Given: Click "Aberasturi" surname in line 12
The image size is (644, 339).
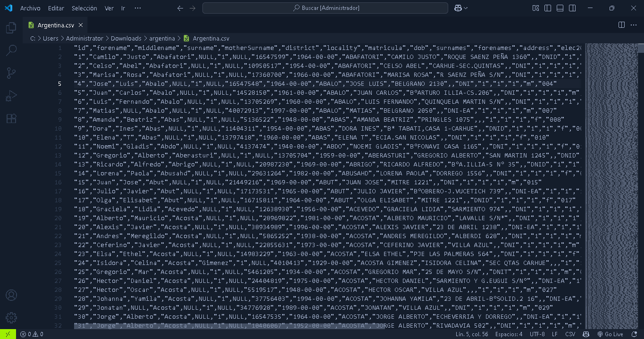Looking at the screenshot, I should click(x=194, y=156).
